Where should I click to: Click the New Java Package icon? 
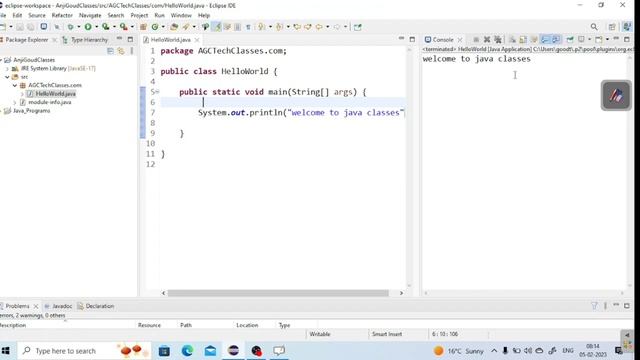pos(143,27)
